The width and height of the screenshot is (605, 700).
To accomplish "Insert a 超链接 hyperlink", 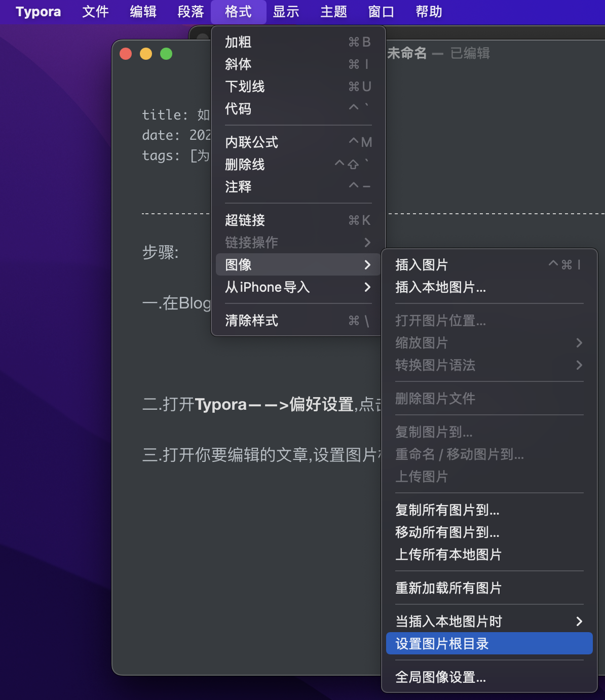I will point(297,220).
